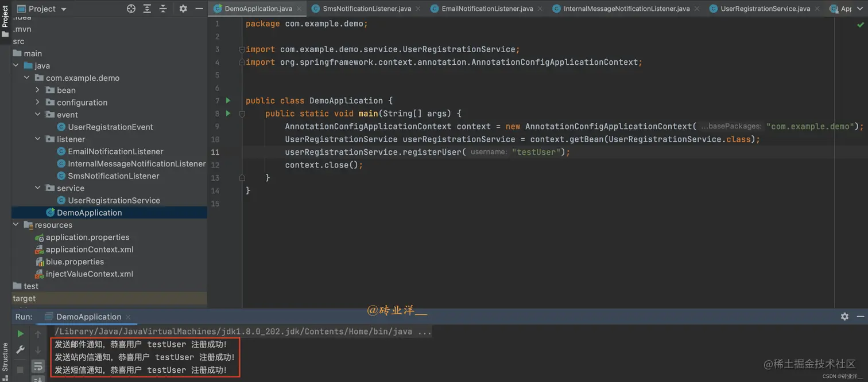Click the run gutter icon beside class DemoApplication
The height and width of the screenshot is (382, 868).
pos(228,100)
